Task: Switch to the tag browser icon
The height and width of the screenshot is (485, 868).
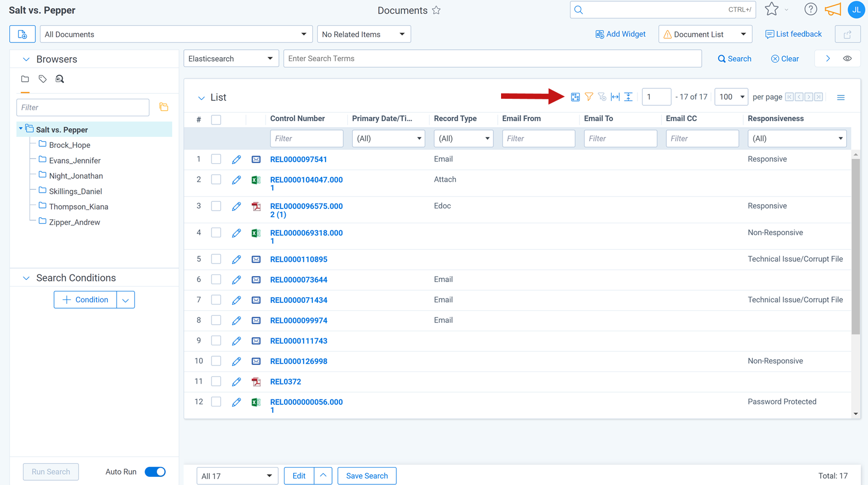Action: pos(43,79)
